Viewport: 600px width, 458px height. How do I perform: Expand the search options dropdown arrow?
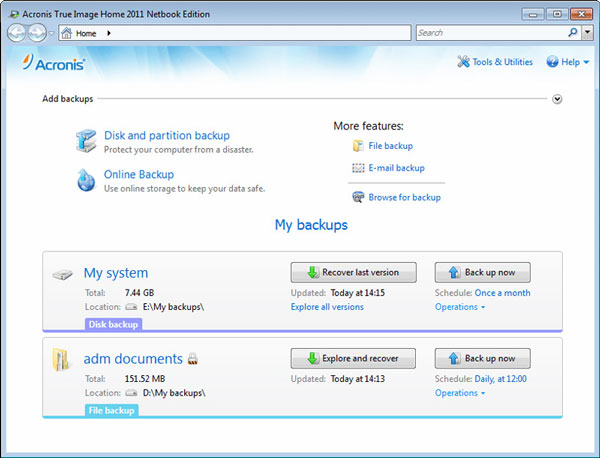(x=587, y=33)
